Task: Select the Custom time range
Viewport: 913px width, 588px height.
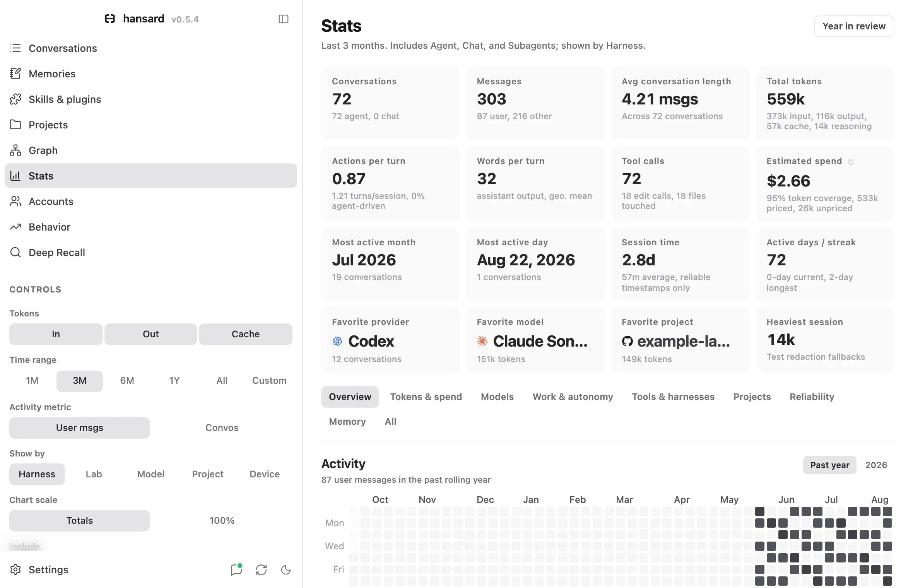Action: [269, 380]
